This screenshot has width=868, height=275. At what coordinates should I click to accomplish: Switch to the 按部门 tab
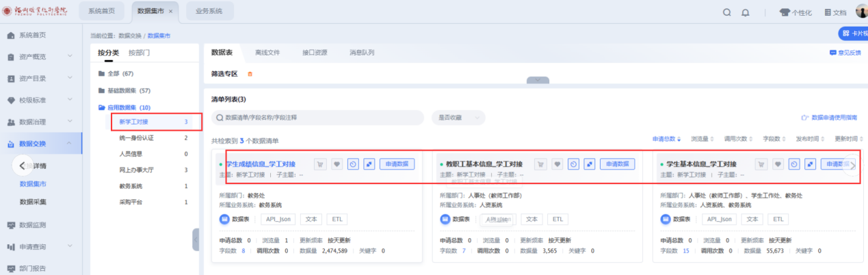click(140, 53)
